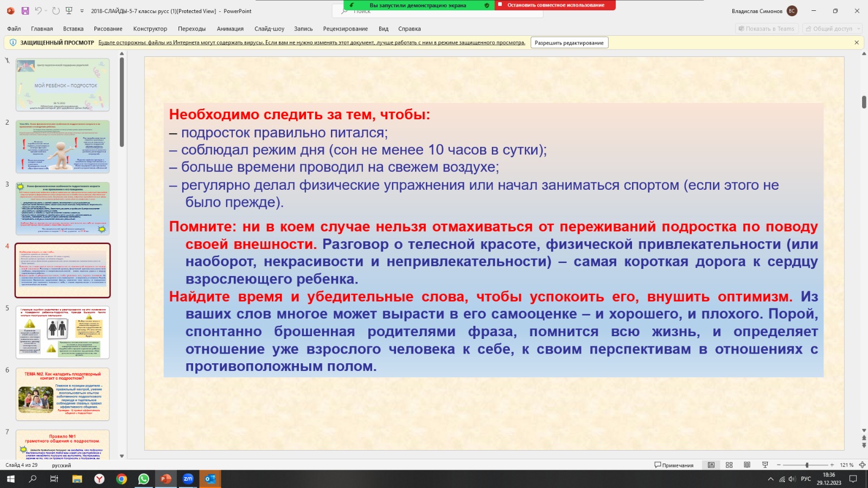
Task: Click the Save icon in title bar
Action: tap(25, 11)
